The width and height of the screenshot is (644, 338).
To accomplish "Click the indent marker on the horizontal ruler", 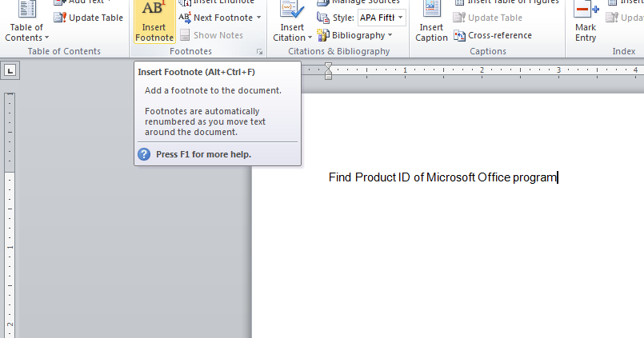I will coord(328,71).
